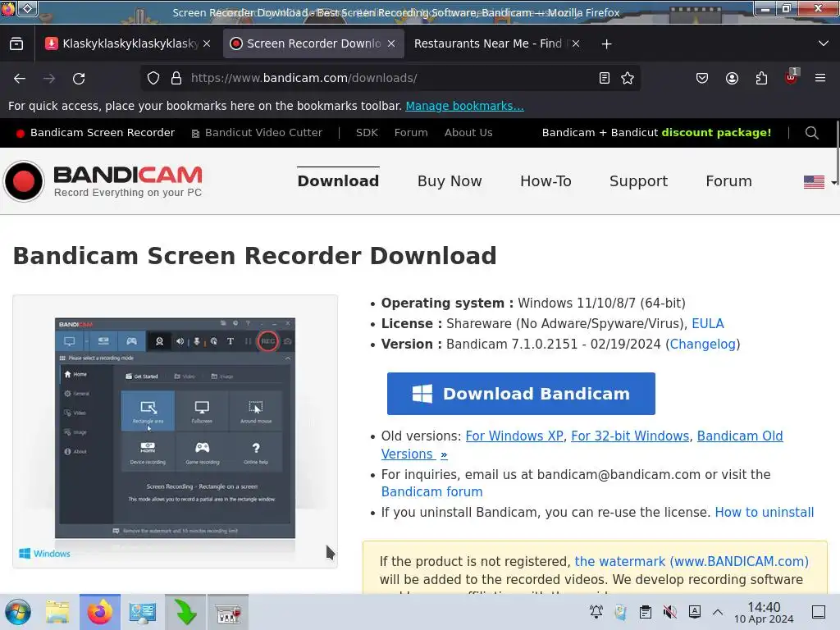The image size is (840, 630).
Task: Open language selector US flag
Action: coord(814,182)
